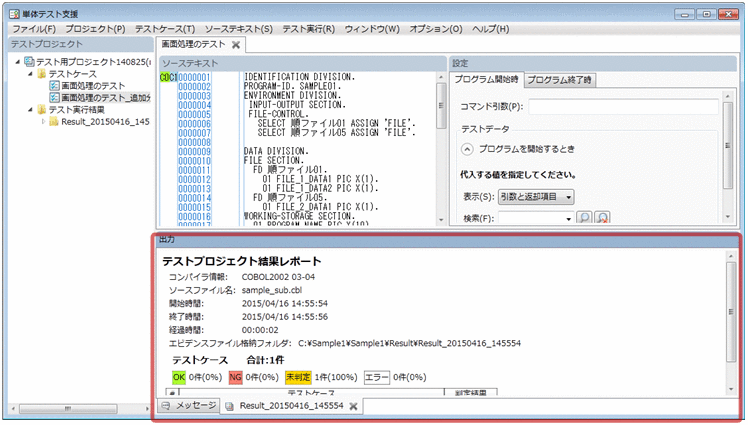This screenshot has height=425, width=748.
Task: Click source line number 0000009
Action: (194, 152)
